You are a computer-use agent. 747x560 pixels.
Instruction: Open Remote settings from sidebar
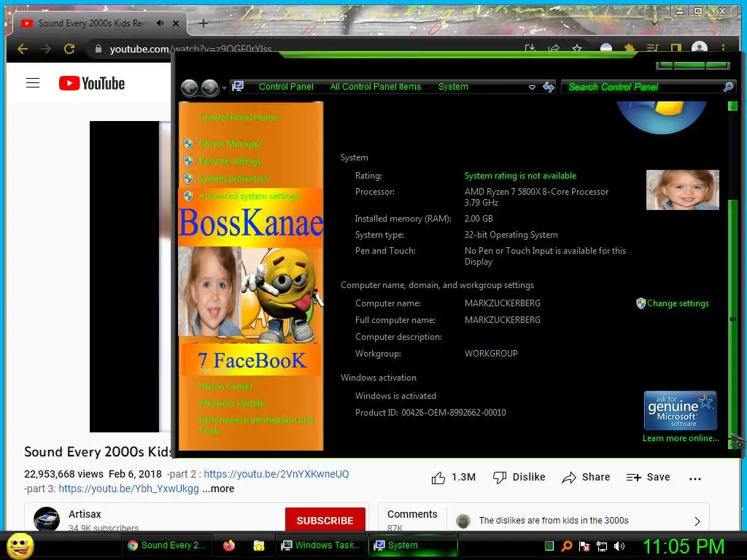(x=230, y=161)
